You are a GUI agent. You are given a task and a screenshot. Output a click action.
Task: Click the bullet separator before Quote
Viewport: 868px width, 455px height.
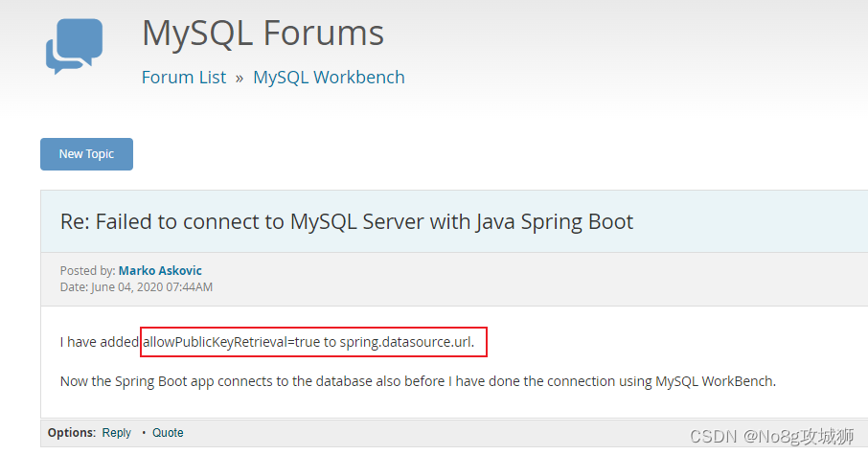tap(144, 433)
